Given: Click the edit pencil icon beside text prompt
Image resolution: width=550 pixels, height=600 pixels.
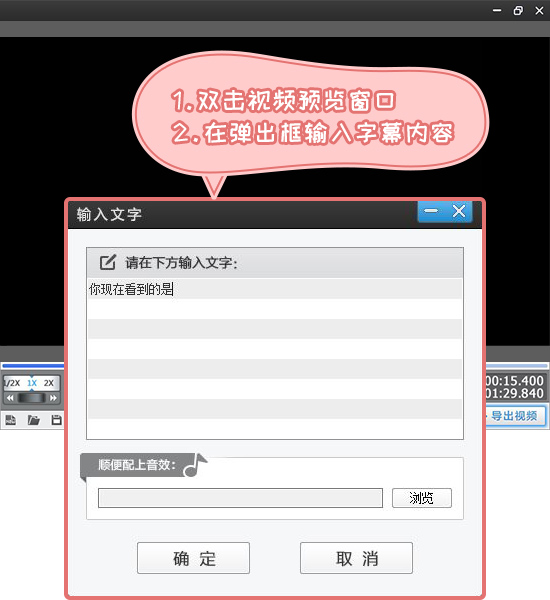Looking at the screenshot, I should pyautogui.click(x=108, y=262).
